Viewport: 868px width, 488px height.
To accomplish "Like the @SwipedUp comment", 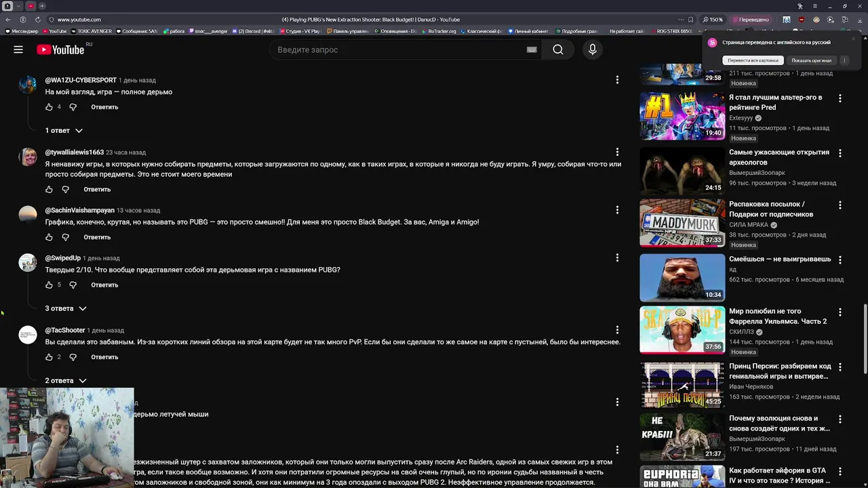I will (x=49, y=285).
